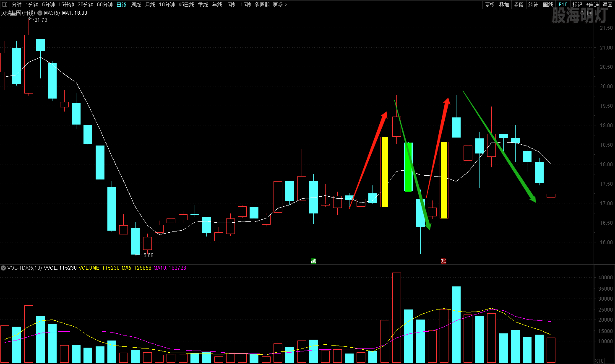Open the 多周期 multi-period view
Screen dimensions: 615x364
click(262, 5)
